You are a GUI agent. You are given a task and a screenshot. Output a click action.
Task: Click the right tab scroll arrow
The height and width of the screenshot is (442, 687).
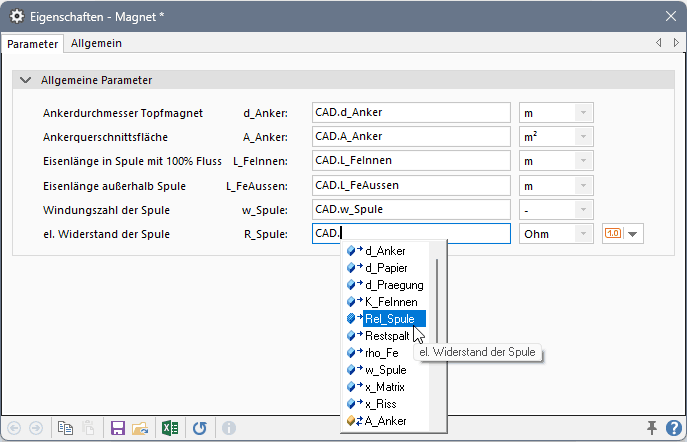tap(676, 42)
